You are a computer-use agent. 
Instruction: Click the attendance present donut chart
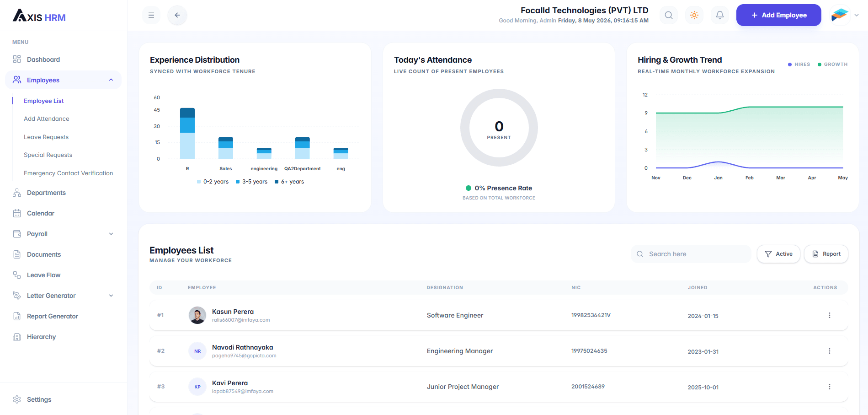tap(499, 128)
